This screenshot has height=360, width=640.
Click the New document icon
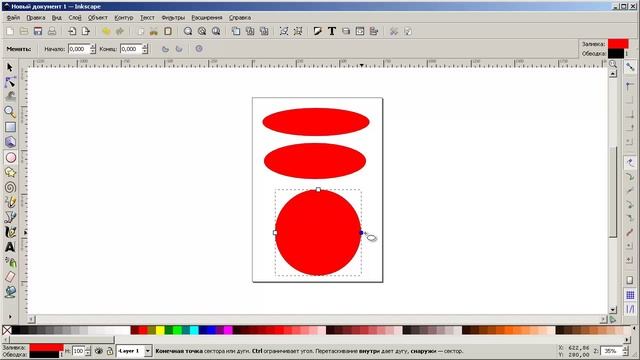click(10, 31)
